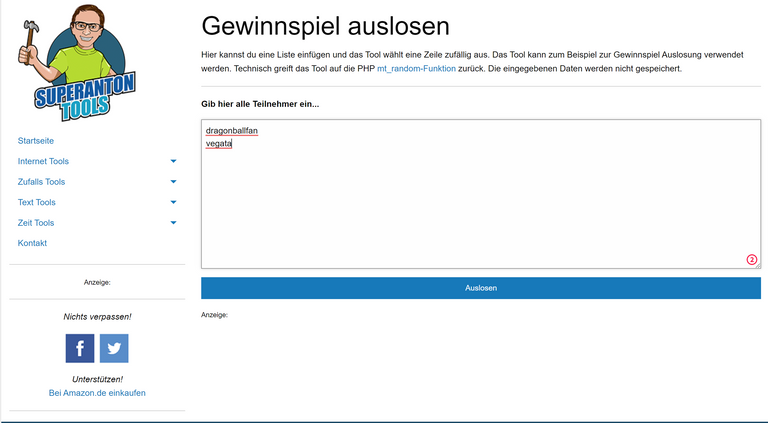
Task: Click the pink spell-check counter badge in textarea
Action: 751,259
